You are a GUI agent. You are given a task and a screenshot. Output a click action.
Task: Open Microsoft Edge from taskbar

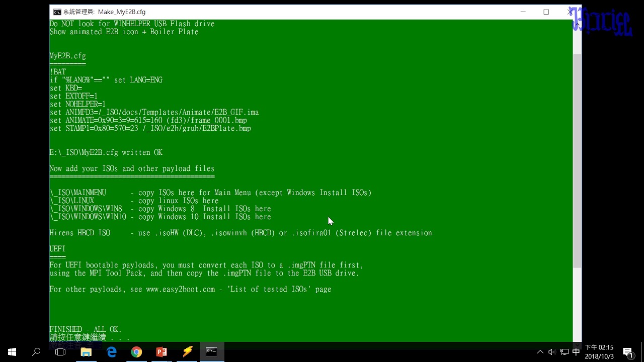[x=111, y=352]
